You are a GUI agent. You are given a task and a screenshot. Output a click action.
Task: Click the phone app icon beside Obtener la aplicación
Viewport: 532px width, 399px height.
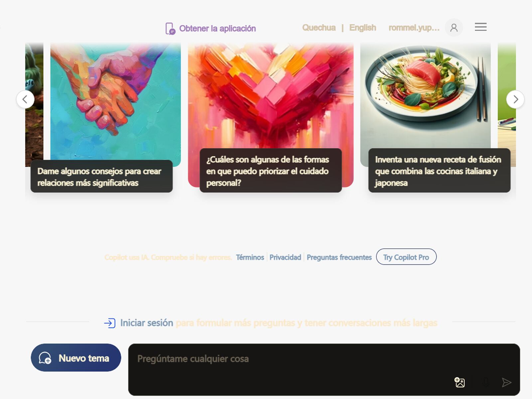pos(170,29)
